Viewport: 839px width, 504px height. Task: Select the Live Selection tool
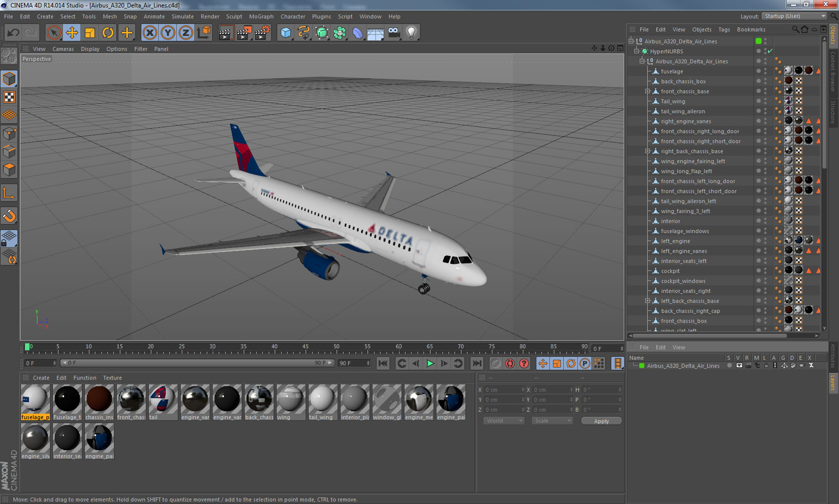(53, 33)
